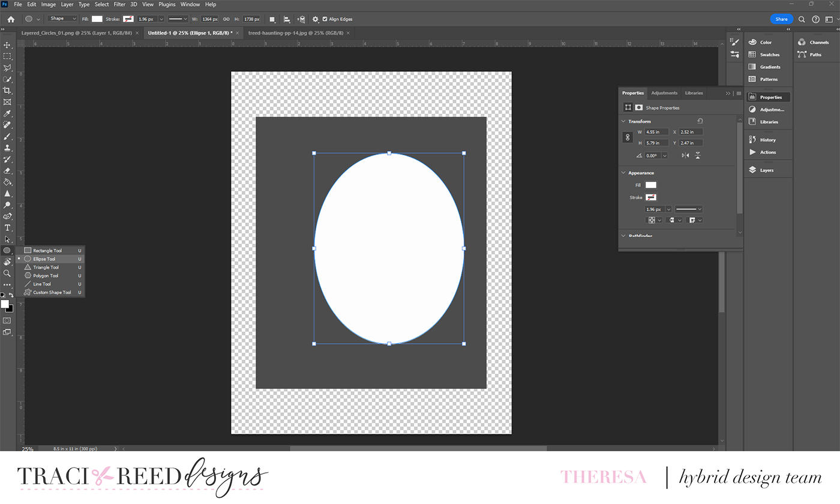Open the Channels panel icon

tap(802, 42)
